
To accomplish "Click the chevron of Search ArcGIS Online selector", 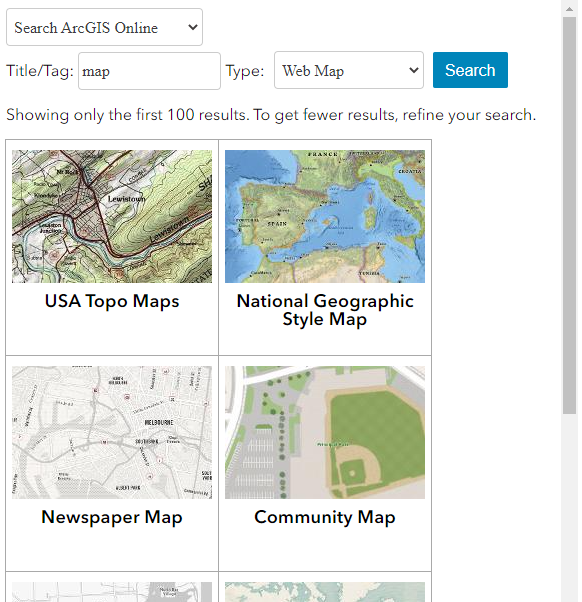I will [193, 27].
